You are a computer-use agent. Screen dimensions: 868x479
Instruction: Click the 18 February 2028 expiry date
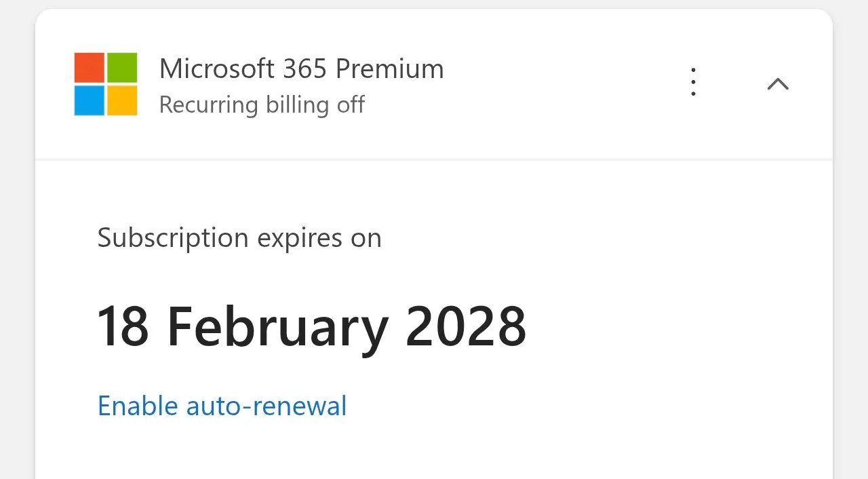(x=312, y=327)
